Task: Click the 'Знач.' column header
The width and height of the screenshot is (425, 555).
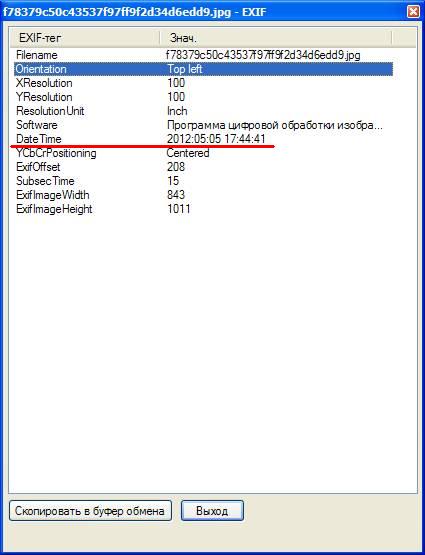Action: [276, 38]
